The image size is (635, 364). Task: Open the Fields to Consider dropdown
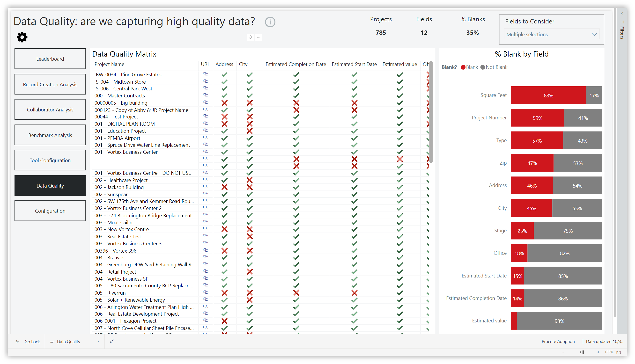tap(552, 35)
